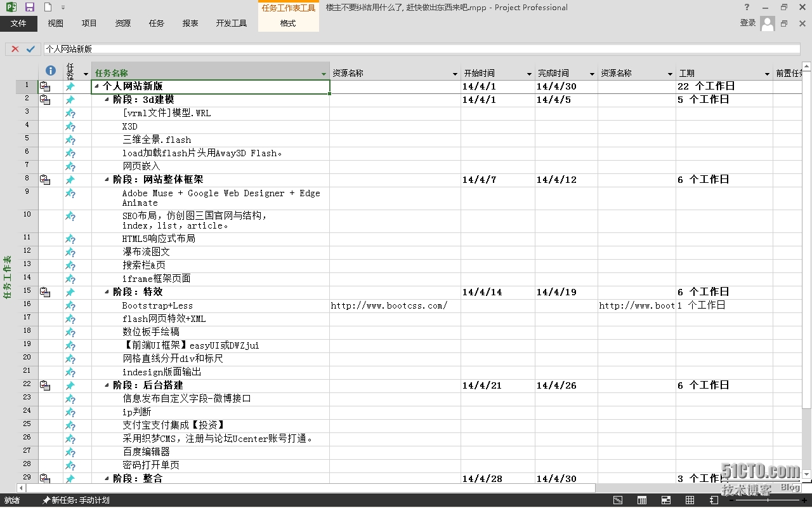This screenshot has width=812, height=508.
Task: Click task mode icon for 百度编辑器 row
Action: [70, 452]
